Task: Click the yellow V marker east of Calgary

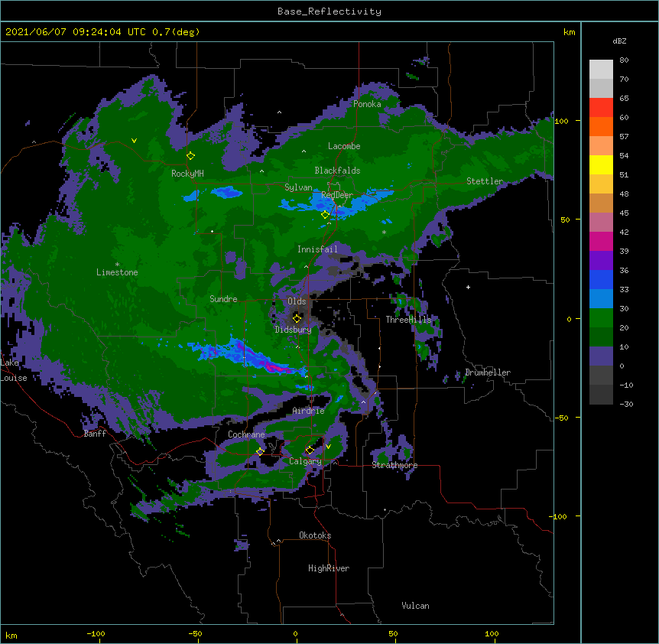Action: pyautogui.click(x=328, y=447)
